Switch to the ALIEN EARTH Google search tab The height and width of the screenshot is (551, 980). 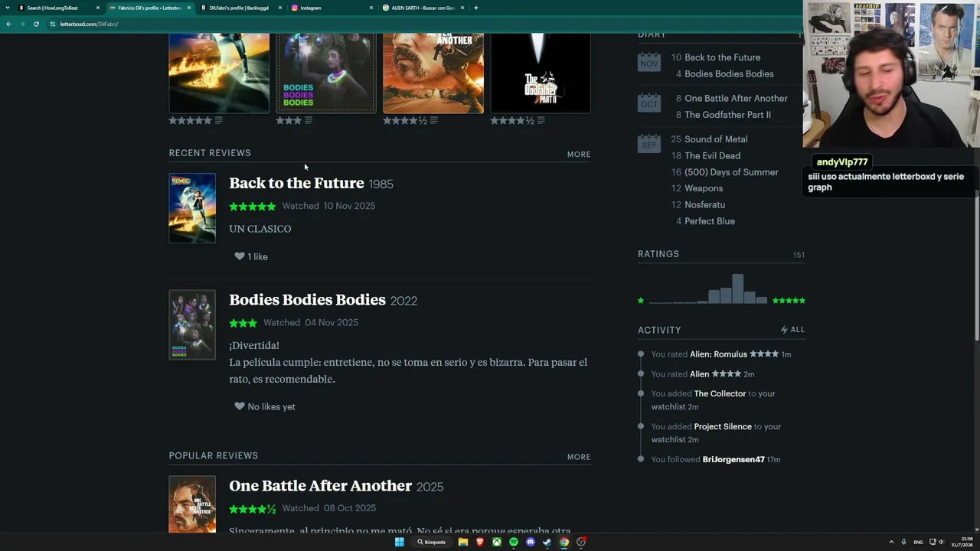[x=423, y=8]
